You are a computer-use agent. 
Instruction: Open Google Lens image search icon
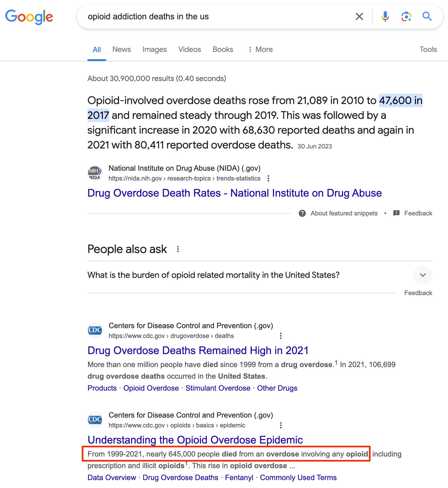[406, 16]
